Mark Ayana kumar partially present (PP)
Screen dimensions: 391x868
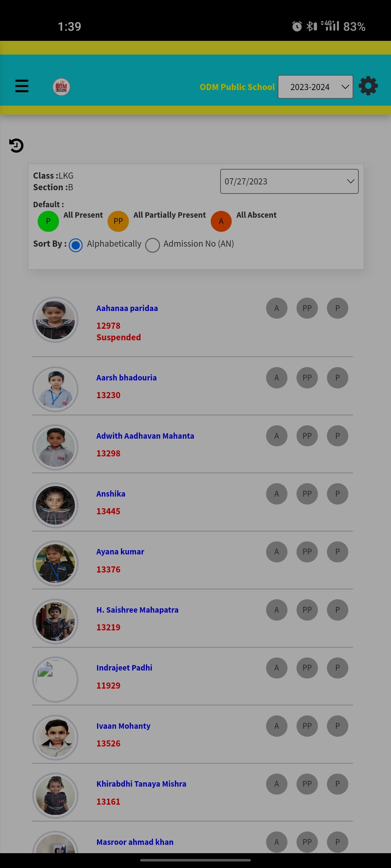pyautogui.click(x=307, y=552)
